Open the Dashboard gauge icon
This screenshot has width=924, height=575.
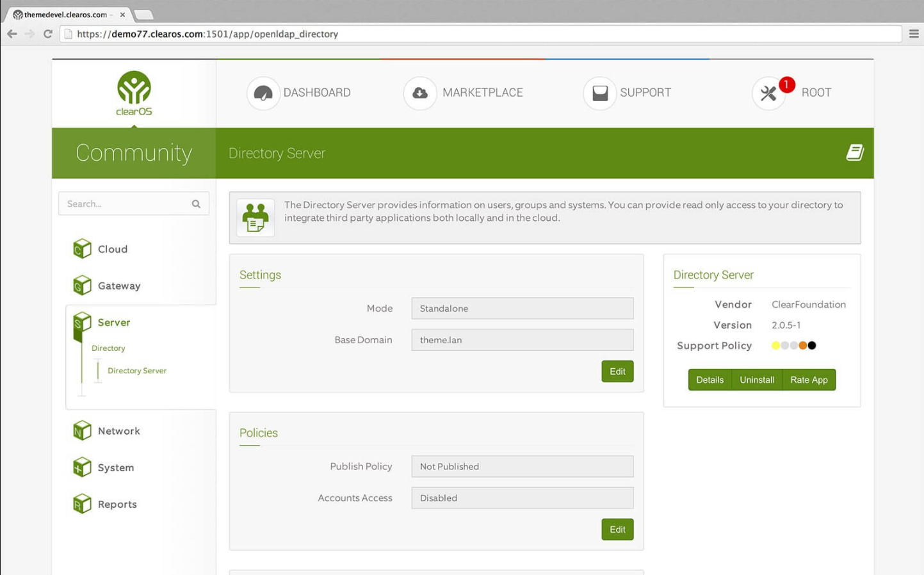263,93
